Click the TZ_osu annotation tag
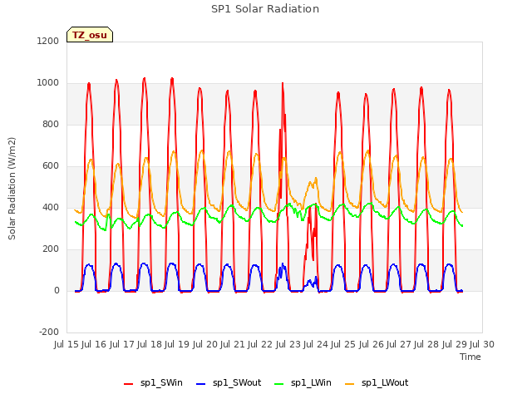Viewport: 532px width, 399px height. tap(90, 35)
